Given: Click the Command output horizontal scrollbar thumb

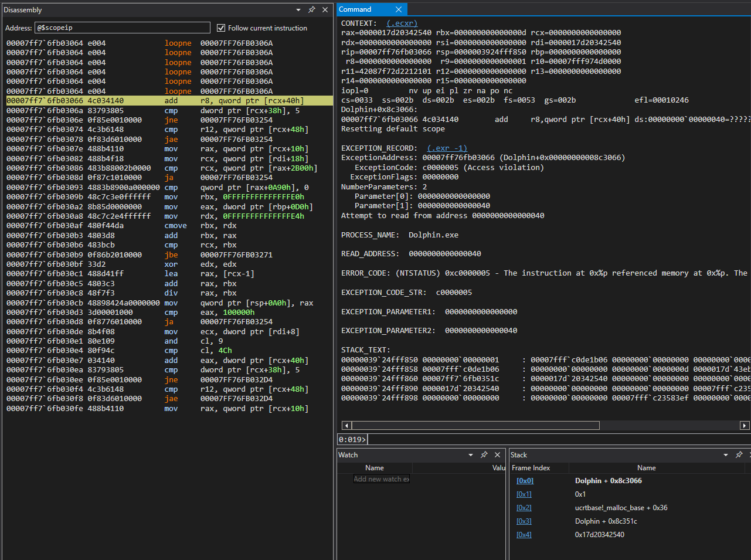Looking at the screenshot, I should point(475,426).
